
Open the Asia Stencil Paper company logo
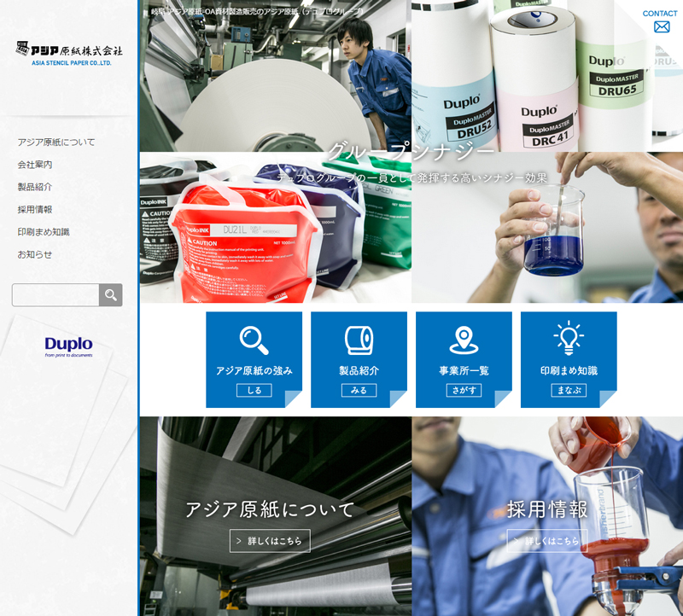pyautogui.click(x=69, y=53)
